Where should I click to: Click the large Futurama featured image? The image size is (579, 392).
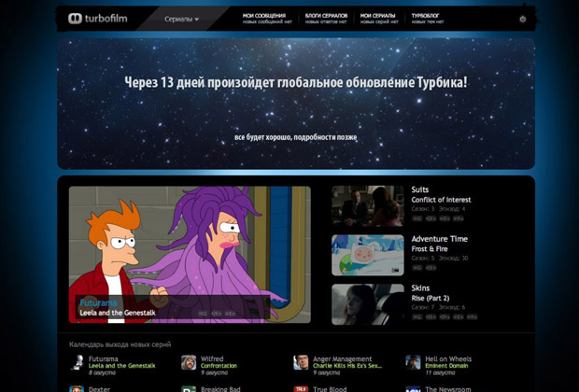[x=190, y=255]
